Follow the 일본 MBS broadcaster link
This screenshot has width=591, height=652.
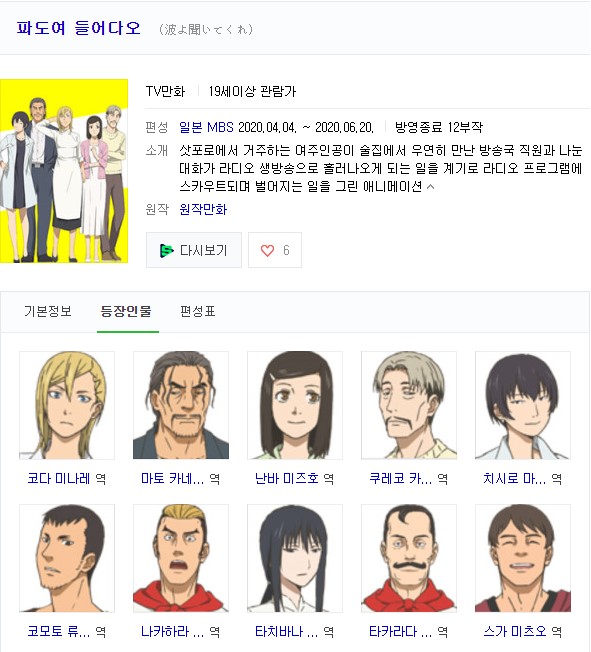pos(206,127)
